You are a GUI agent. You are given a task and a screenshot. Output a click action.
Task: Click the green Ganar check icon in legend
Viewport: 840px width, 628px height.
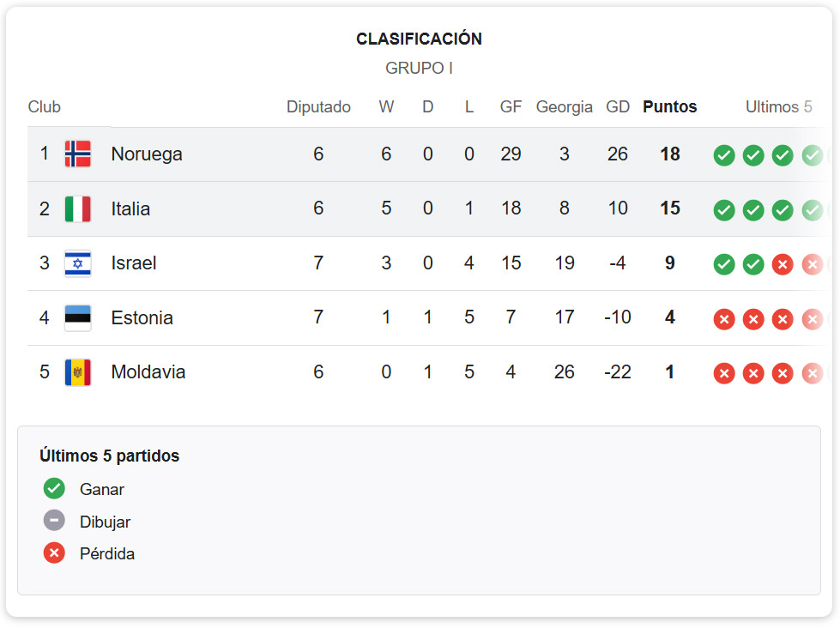pyautogui.click(x=53, y=488)
